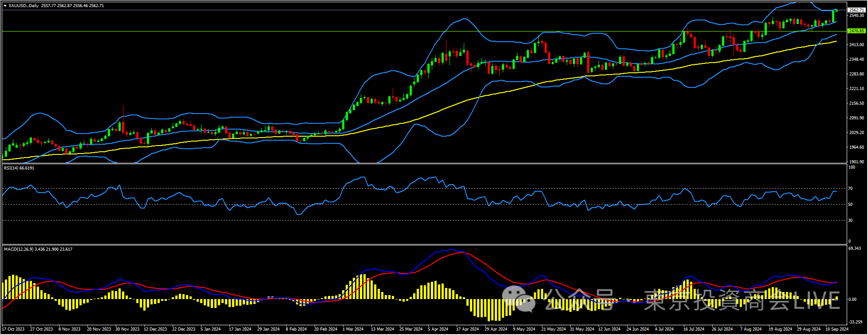Click price axis label 2283.80
868x335 pixels.
856,74
